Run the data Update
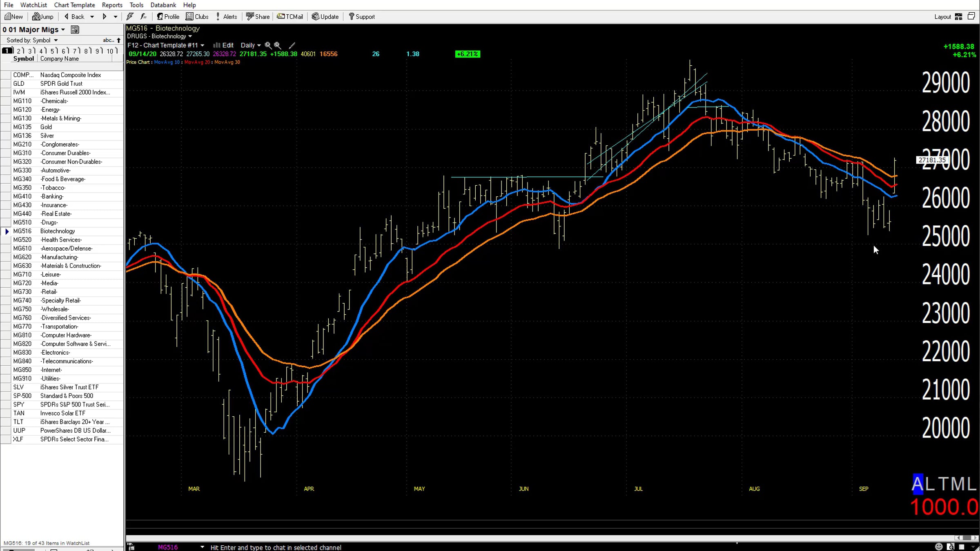 [325, 17]
